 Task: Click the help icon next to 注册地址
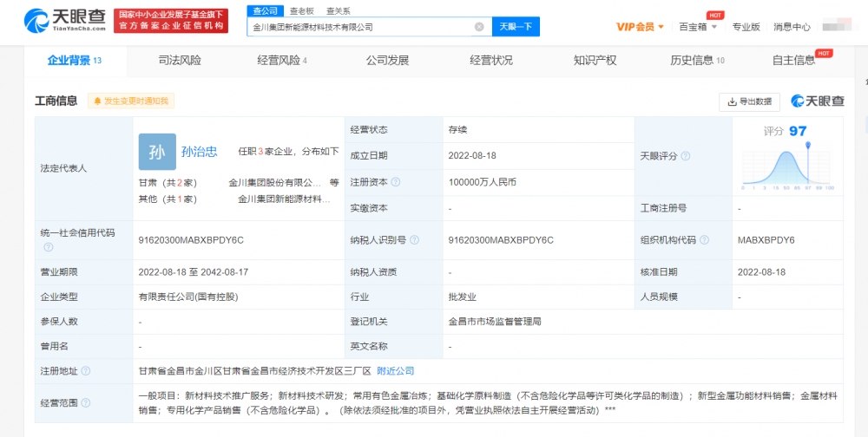(x=85, y=371)
